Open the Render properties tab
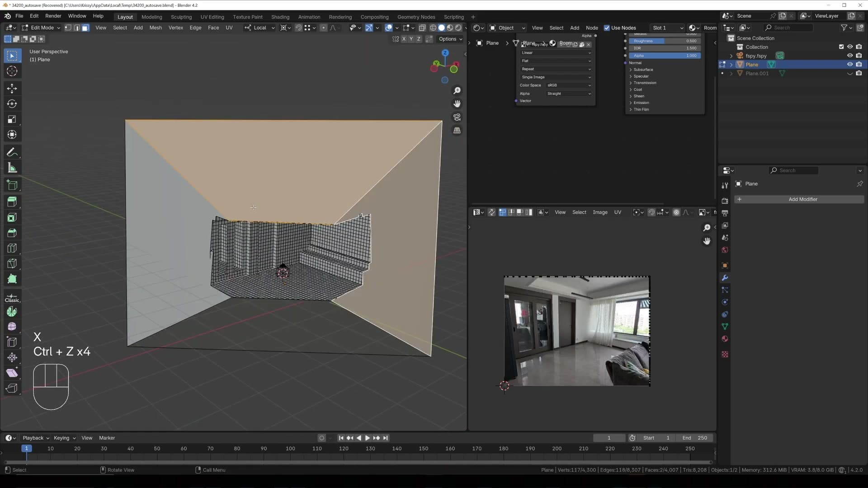868x488 pixels. coord(725,201)
